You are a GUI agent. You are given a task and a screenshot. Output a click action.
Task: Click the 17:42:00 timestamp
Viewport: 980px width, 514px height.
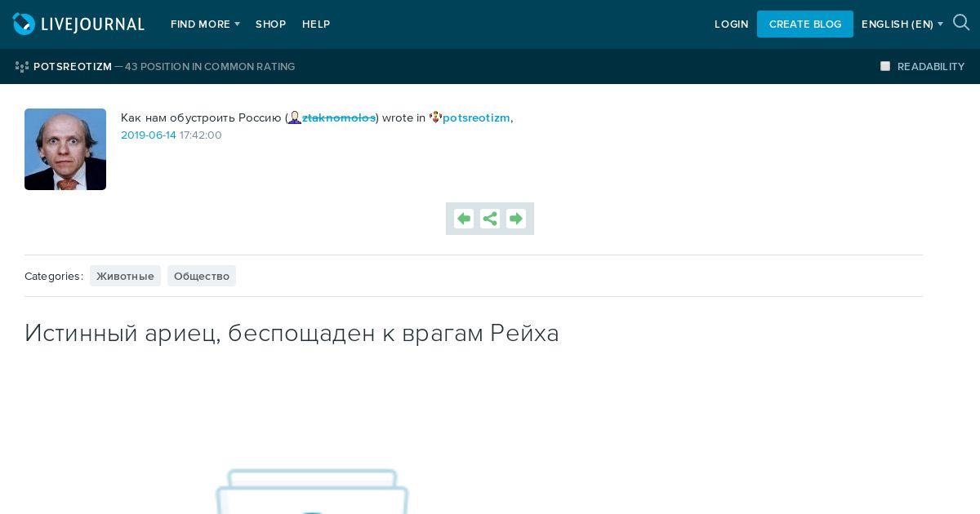[201, 135]
